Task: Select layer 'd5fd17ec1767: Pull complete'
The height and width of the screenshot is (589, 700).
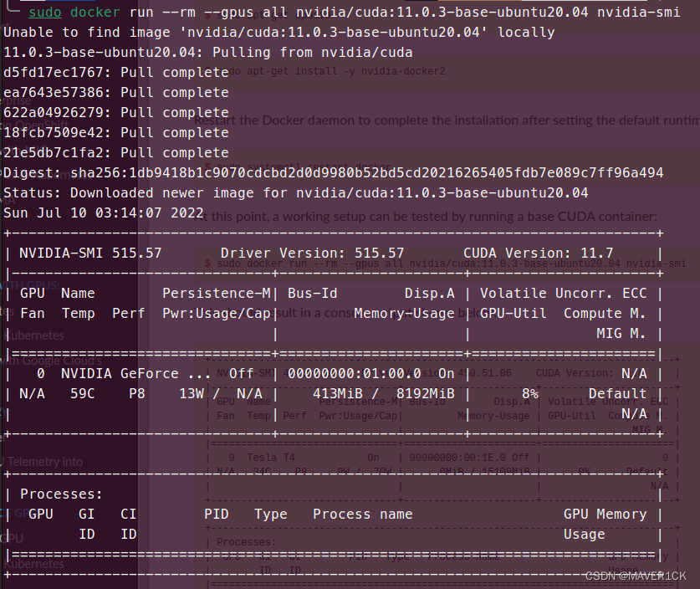Action: click(116, 72)
